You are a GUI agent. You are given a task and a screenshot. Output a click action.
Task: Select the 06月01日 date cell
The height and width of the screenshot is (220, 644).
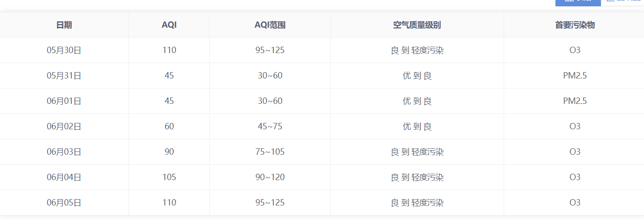[64, 101]
